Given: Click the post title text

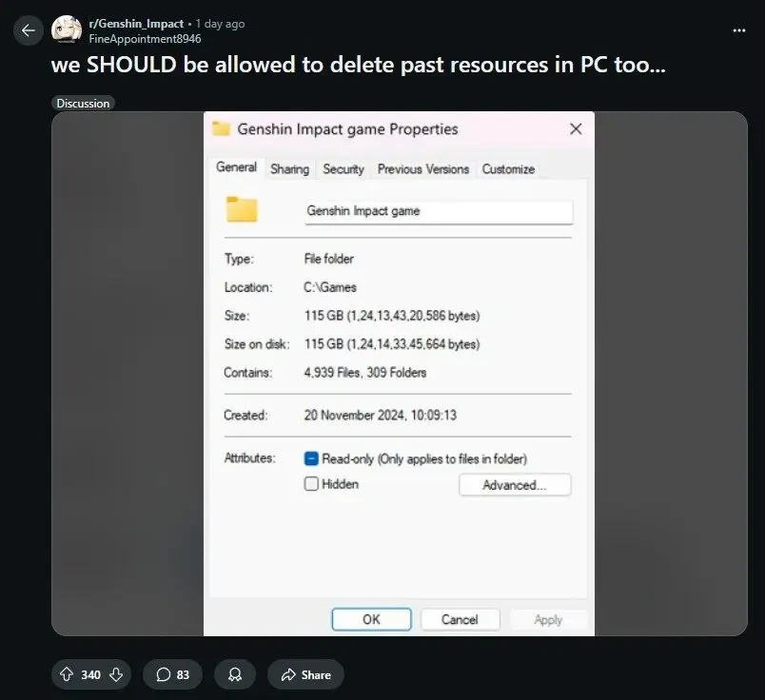Looking at the screenshot, I should 359,65.
